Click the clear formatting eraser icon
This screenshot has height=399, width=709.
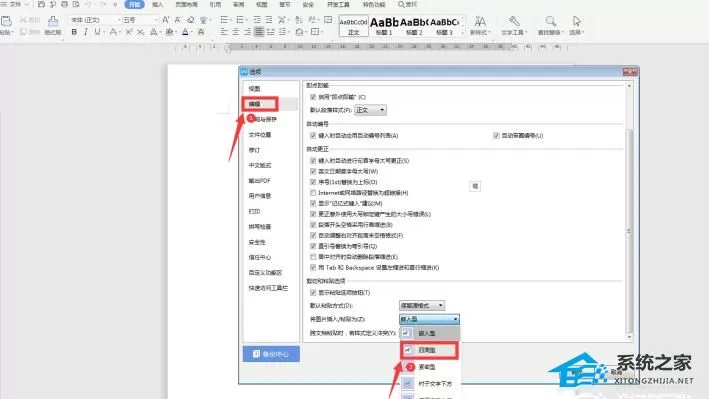pyautogui.click(x=190, y=20)
